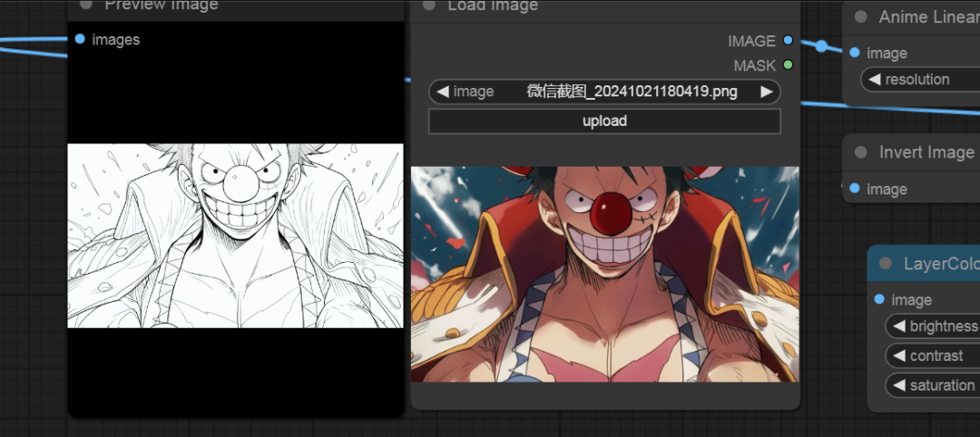Click the reroute dot on the IMAGE link

pos(821,45)
